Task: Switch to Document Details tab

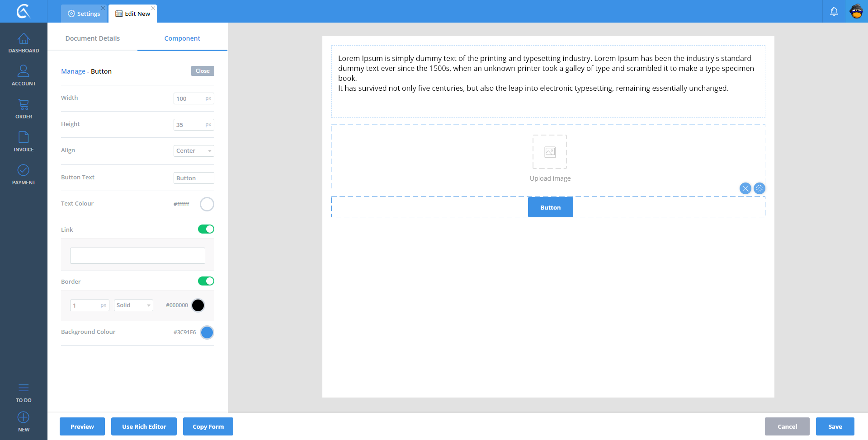Action: coord(93,38)
